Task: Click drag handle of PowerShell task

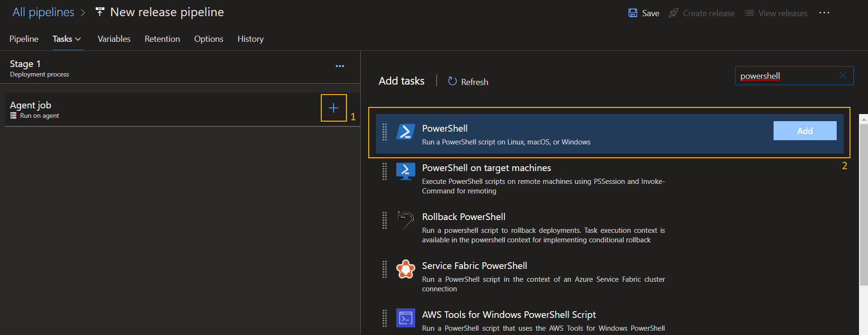Action: [x=385, y=132]
